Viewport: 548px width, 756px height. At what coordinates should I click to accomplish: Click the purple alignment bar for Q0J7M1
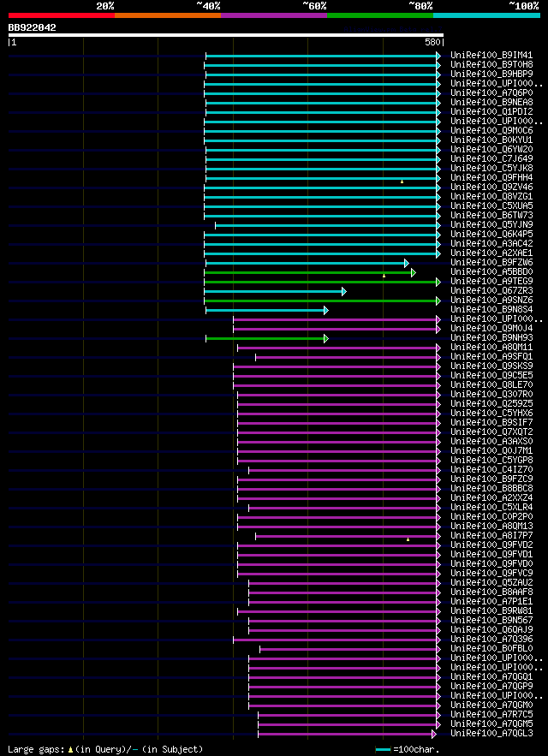click(x=338, y=452)
